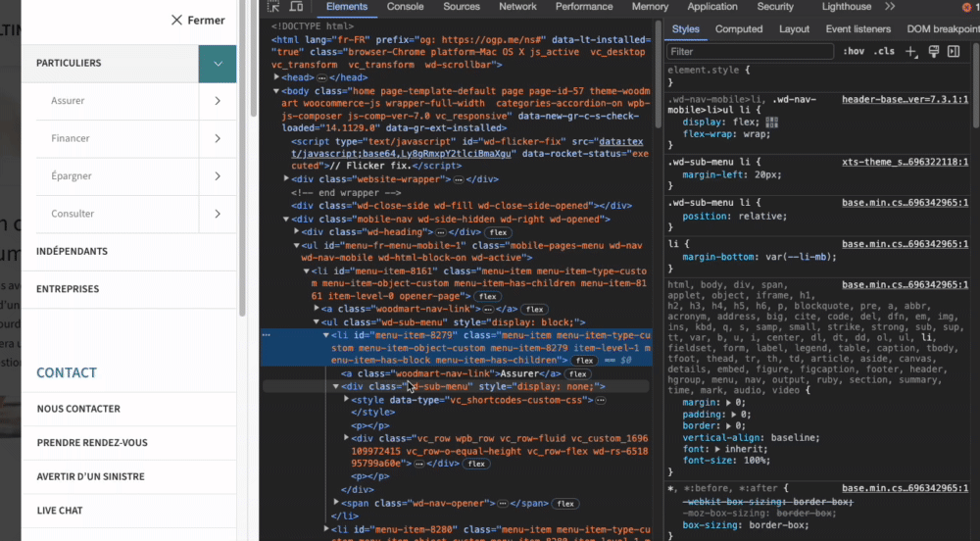
Task: Click the Elements panel vertical scrollbar
Action: (659, 74)
